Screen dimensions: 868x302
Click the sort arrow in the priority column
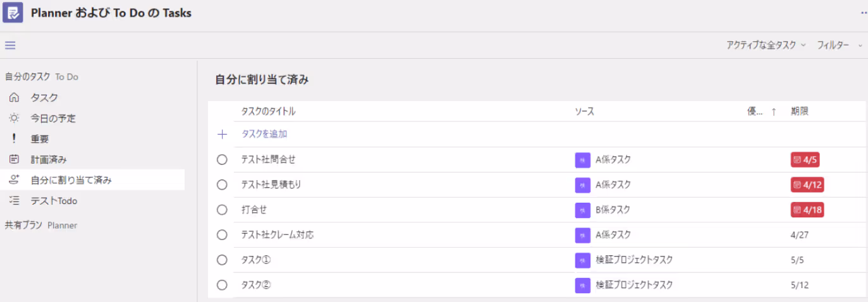click(x=773, y=112)
